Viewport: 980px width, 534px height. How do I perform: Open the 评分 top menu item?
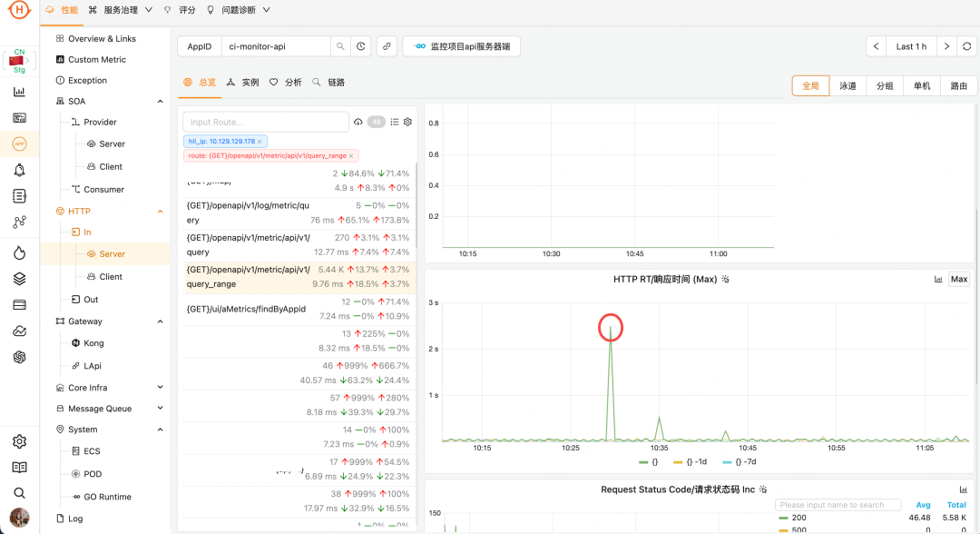180,10
